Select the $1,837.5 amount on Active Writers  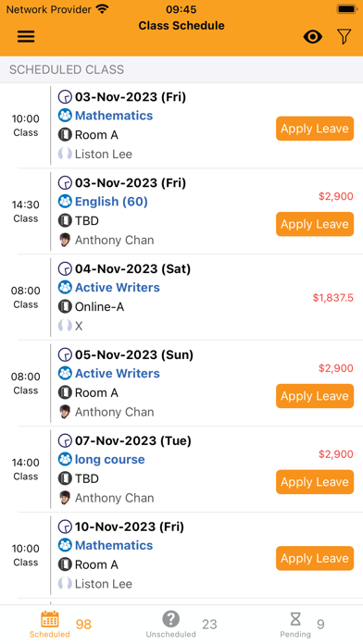pos(333,298)
